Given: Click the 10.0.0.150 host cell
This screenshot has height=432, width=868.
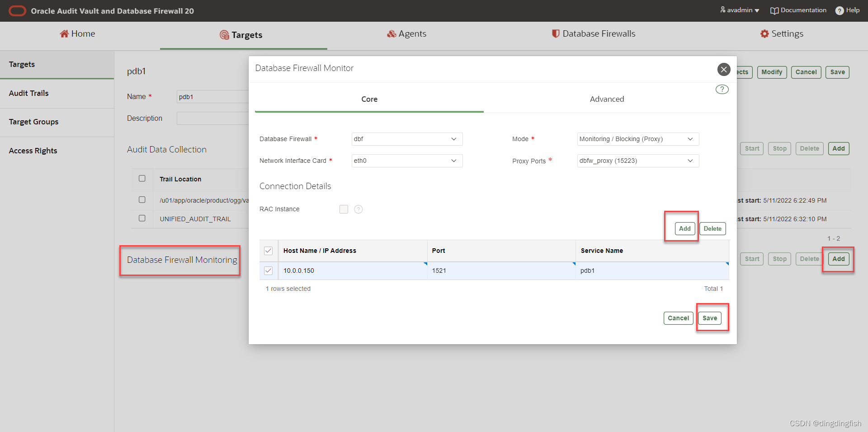Looking at the screenshot, I should (x=353, y=271).
